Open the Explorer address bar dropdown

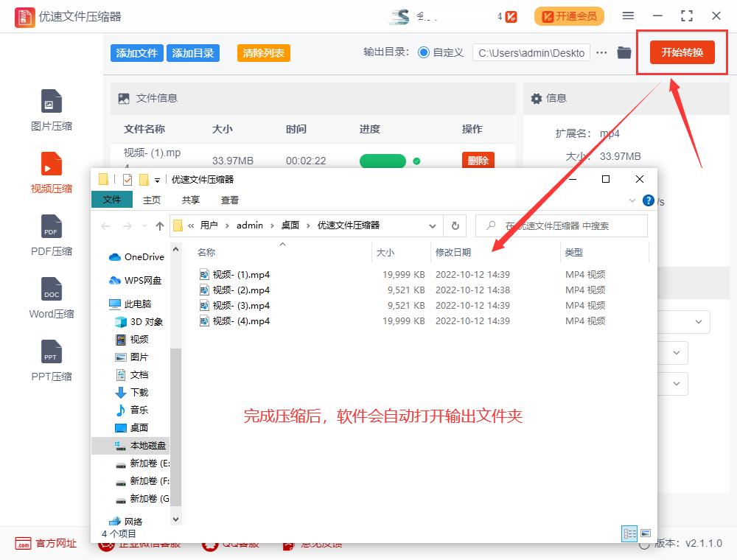(x=433, y=225)
